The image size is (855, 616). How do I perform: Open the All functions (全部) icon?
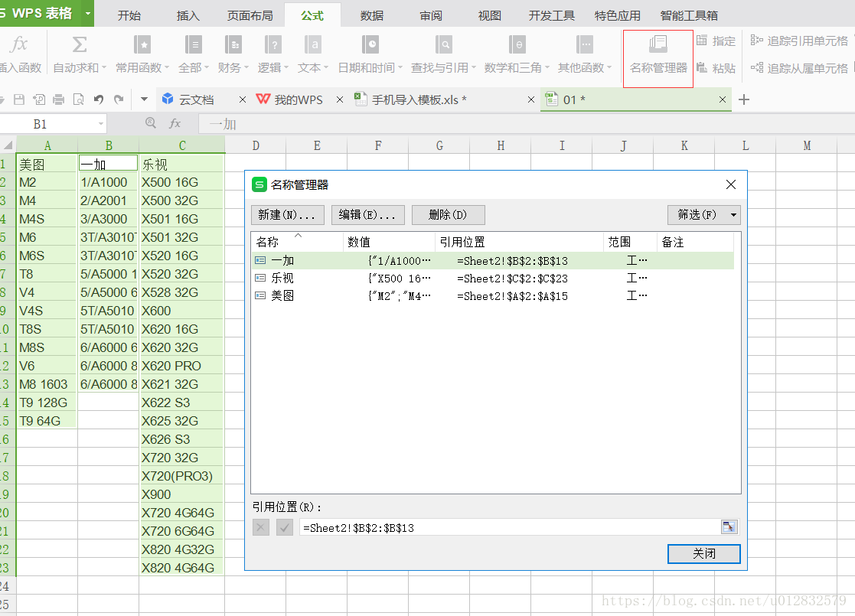coord(193,44)
